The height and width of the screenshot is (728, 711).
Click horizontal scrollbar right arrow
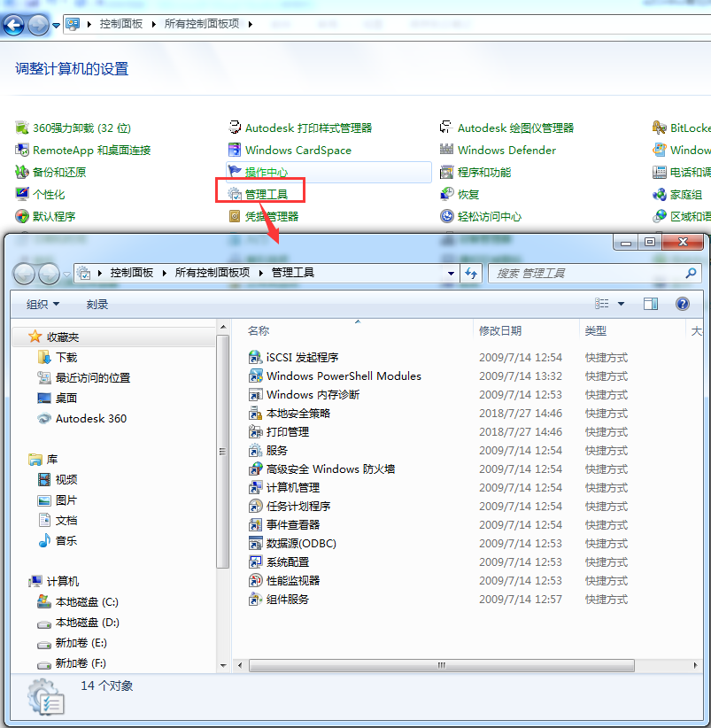pyautogui.click(x=695, y=665)
